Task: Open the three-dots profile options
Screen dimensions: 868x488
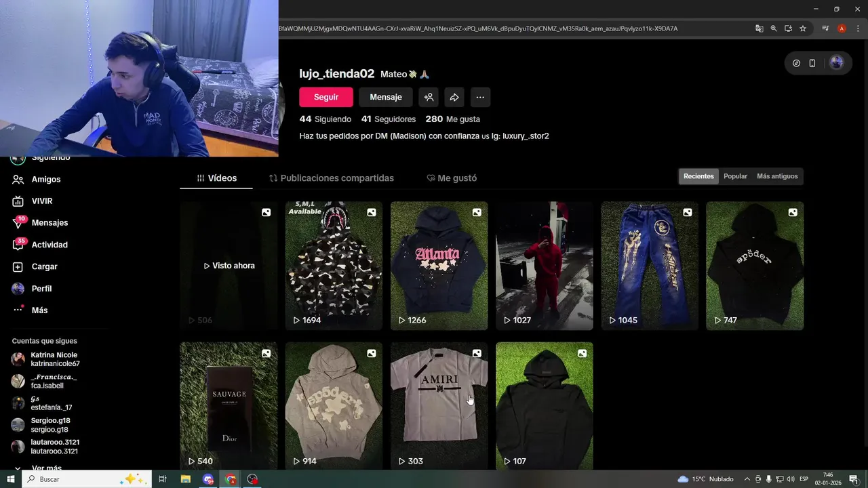Action: point(480,97)
